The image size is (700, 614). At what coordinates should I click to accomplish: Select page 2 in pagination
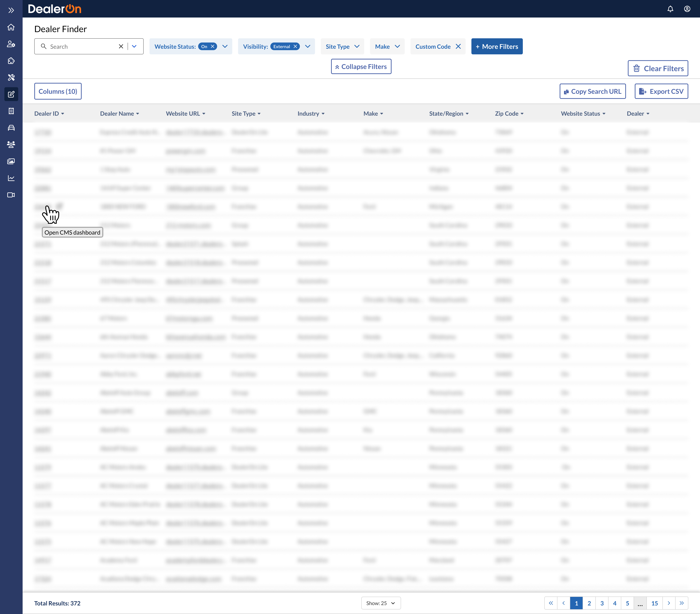tap(589, 603)
